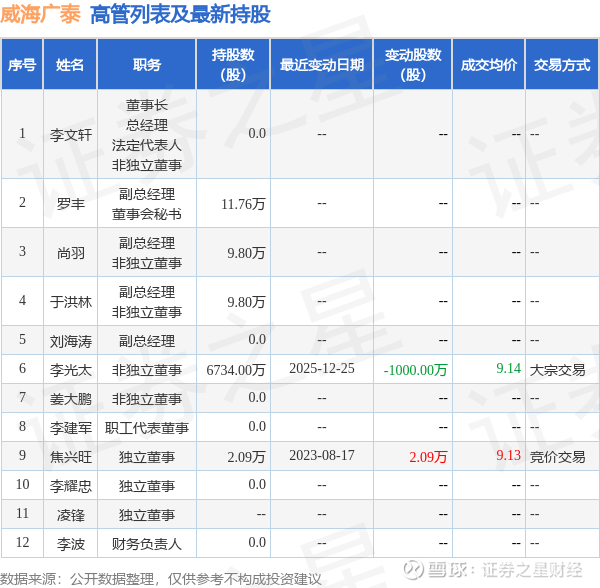Click the name 于洪林
This screenshot has height=588, width=600.
click(x=71, y=301)
